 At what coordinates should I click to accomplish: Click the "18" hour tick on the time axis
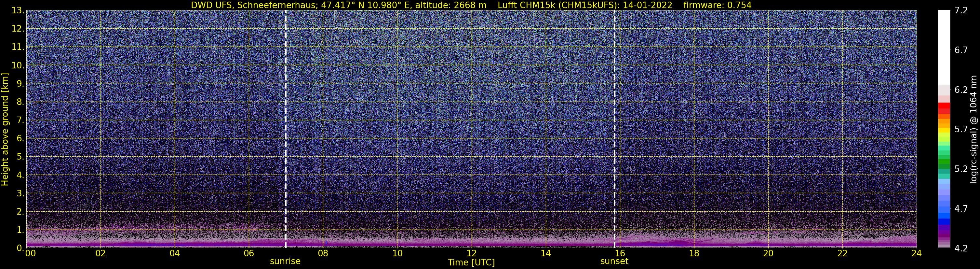[x=694, y=254]
